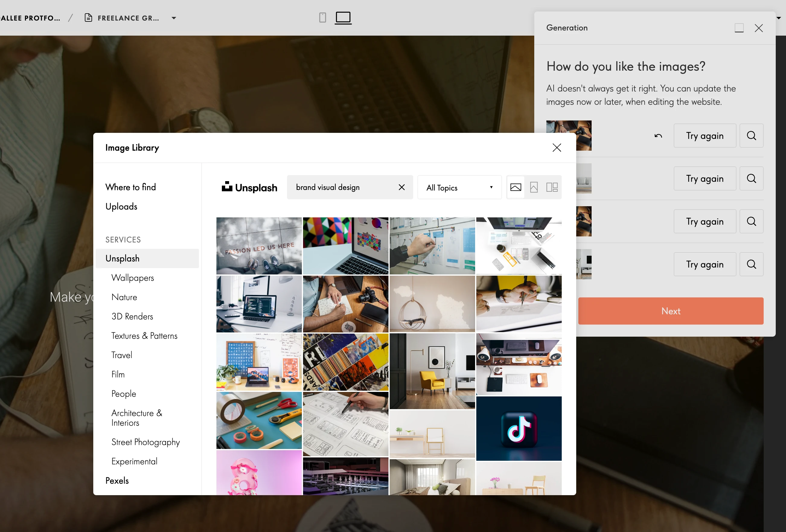Click the page document icon in breadcrumb

(88, 18)
